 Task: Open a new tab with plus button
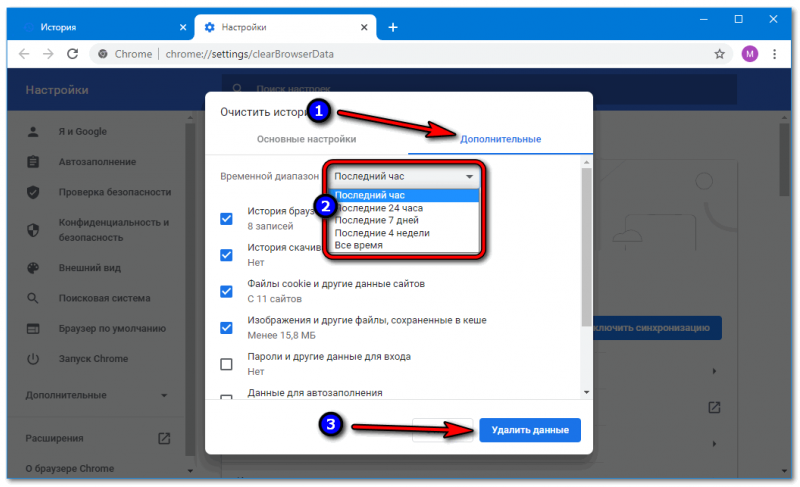pyautogui.click(x=393, y=27)
